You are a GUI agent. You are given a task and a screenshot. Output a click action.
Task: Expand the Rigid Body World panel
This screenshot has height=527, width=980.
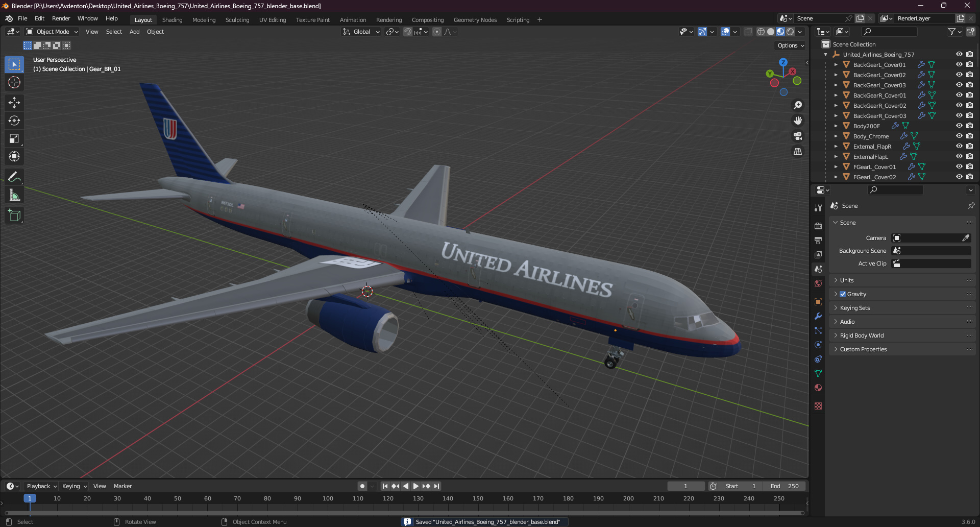(901, 336)
